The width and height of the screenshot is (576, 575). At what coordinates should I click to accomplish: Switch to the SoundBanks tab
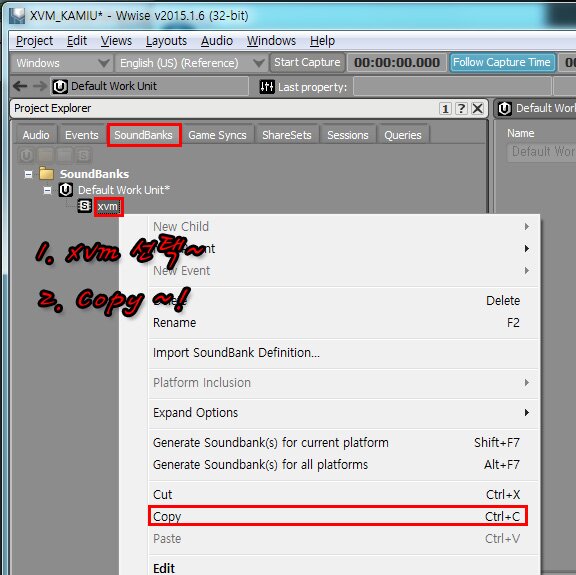point(143,135)
